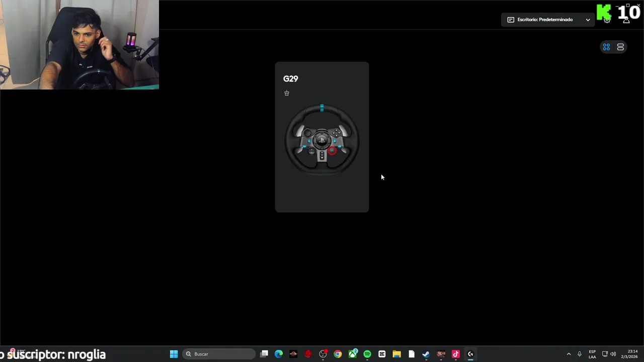Switch to grid view layout
The image size is (644, 362).
pyautogui.click(x=606, y=47)
